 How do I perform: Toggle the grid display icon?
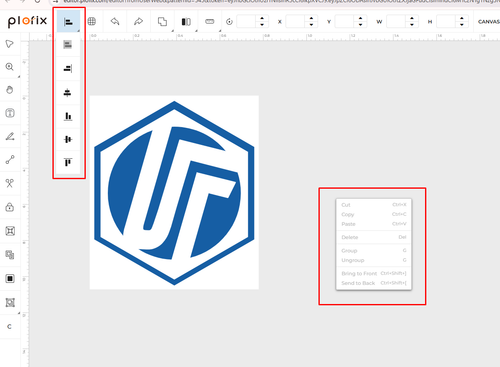92,22
